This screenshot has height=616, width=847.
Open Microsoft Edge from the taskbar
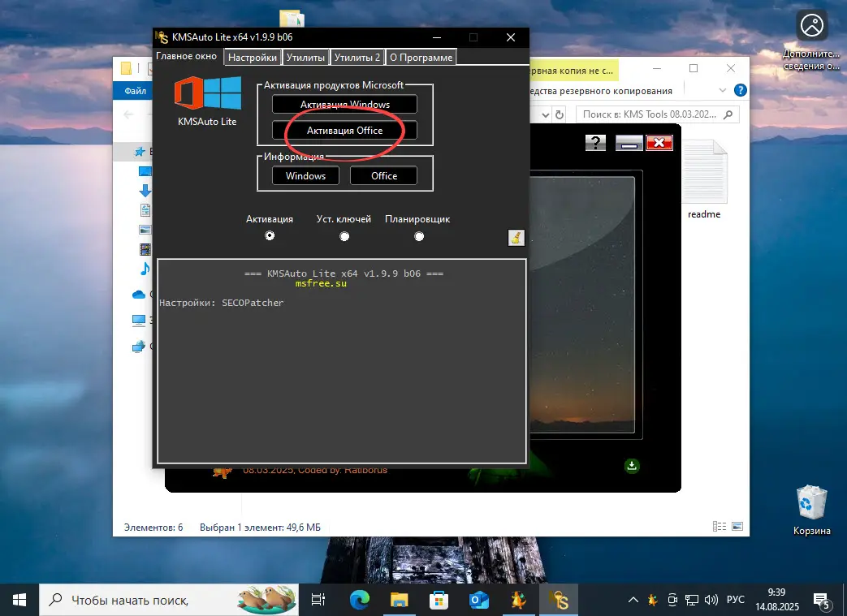[x=360, y=600]
